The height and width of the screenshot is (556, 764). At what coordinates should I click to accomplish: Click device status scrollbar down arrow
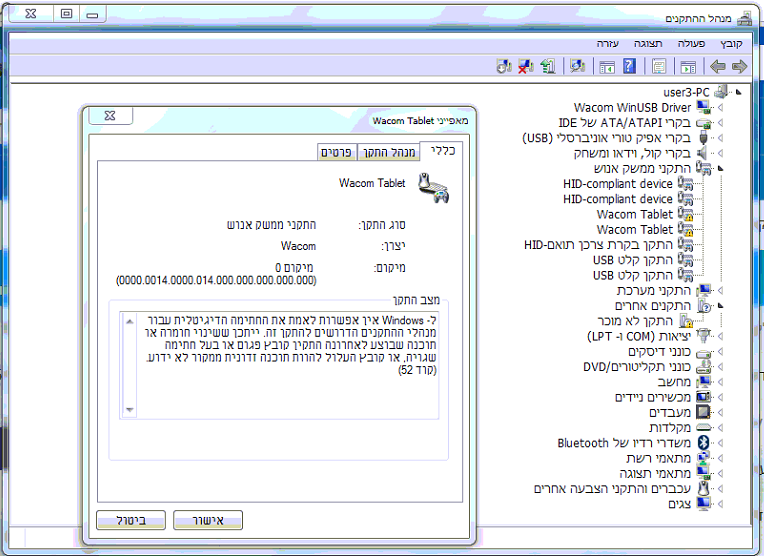pos(130,410)
